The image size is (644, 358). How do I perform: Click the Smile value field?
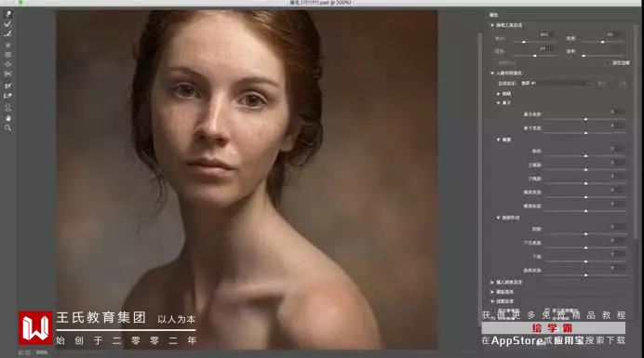pos(617,149)
